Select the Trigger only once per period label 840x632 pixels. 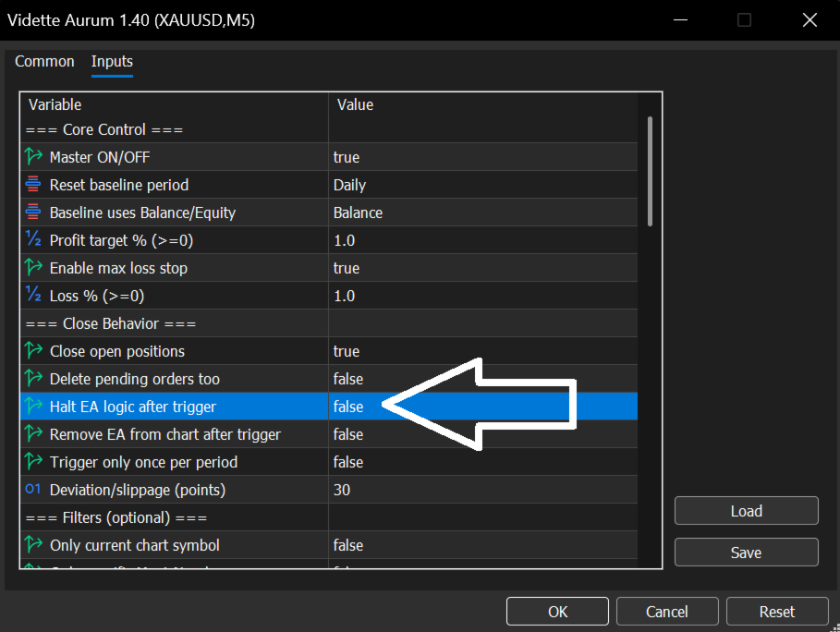point(143,462)
